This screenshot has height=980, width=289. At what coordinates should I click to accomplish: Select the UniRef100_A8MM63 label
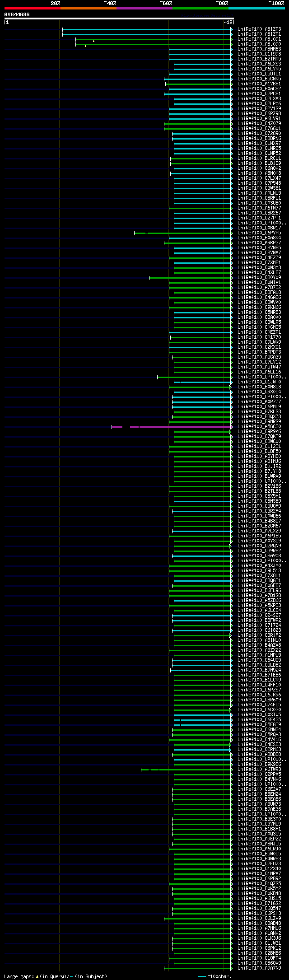point(259,49)
